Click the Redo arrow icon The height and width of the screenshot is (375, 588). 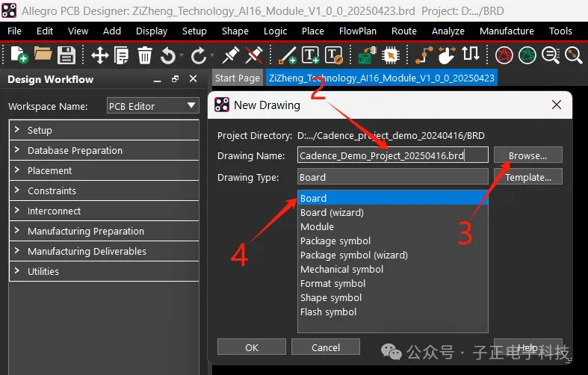tap(199, 56)
